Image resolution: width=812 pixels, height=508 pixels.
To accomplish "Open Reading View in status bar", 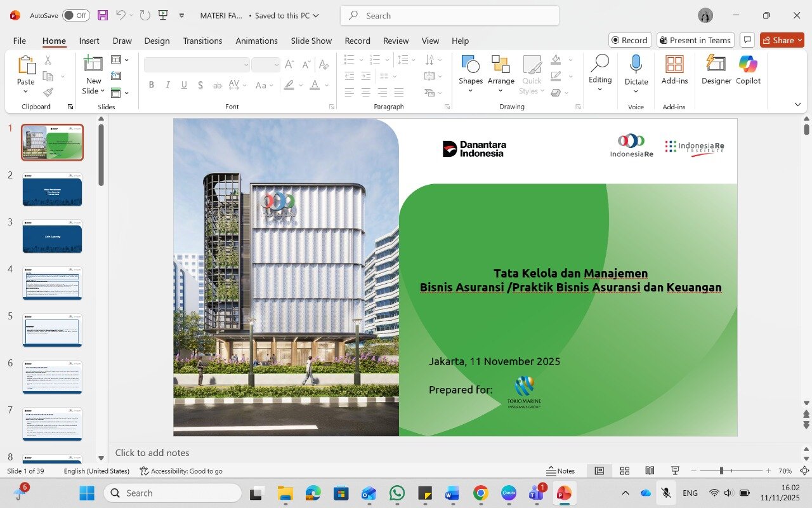I will [x=650, y=471].
